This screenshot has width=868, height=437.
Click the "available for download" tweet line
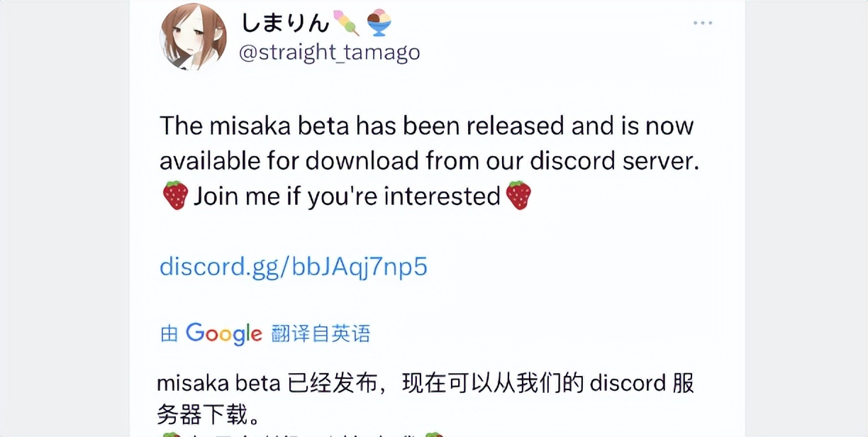[x=429, y=160]
